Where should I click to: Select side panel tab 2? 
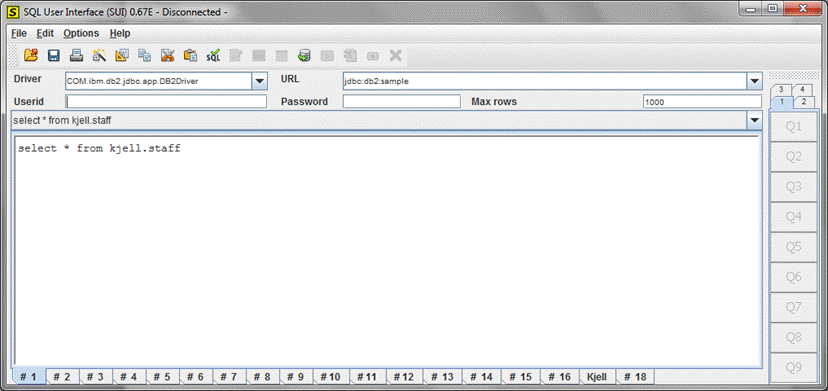coord(804,102)
